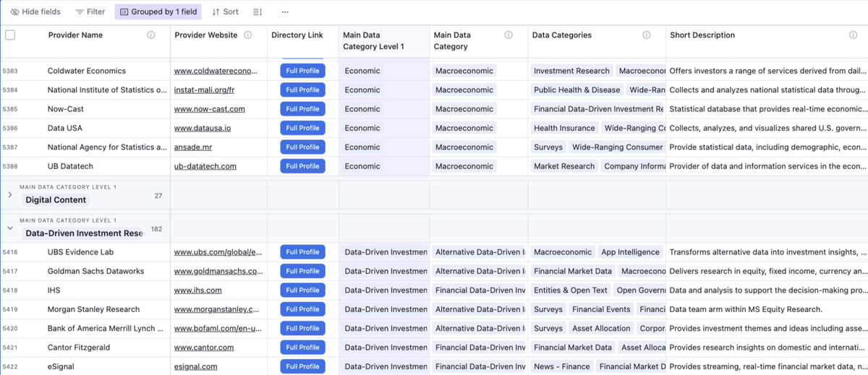Click the info icon beside Main Data Category
Viewport: 868px width, 375px height.
tap(509, 35)
